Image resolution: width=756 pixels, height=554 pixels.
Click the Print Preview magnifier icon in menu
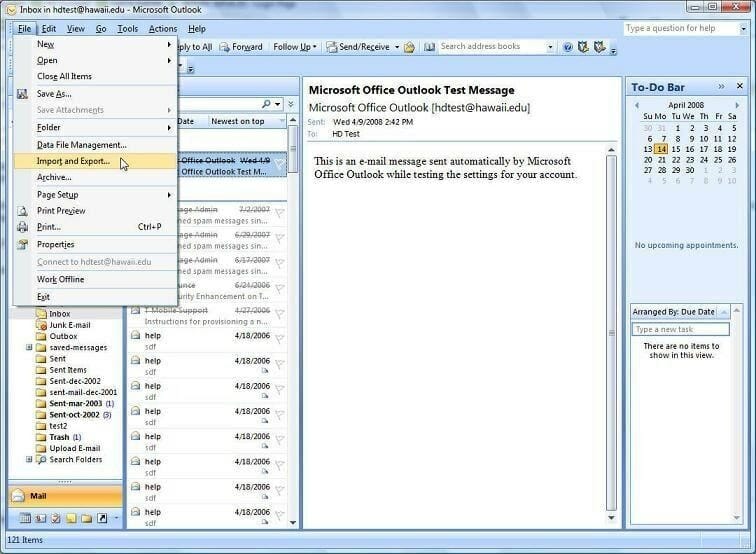click(22, 211)
